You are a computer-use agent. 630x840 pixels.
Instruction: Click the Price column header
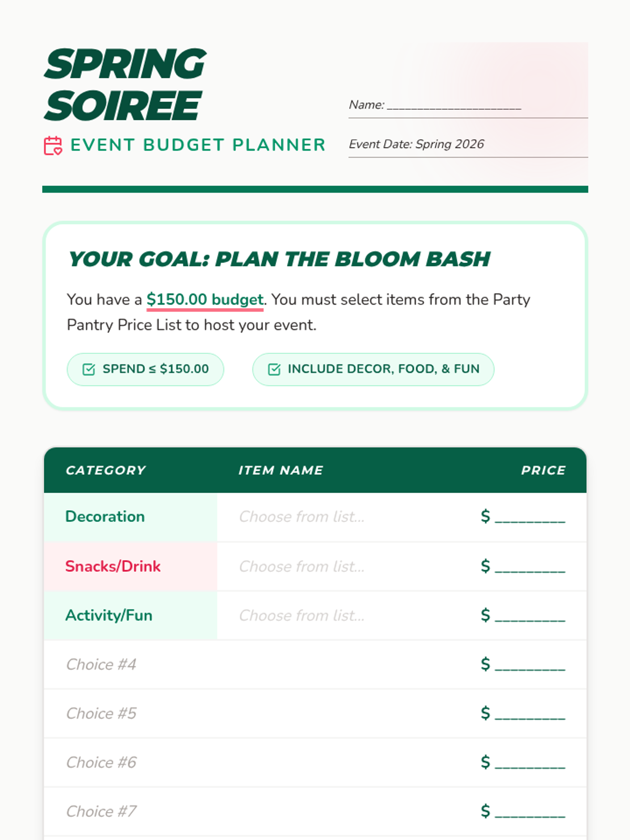click(543, 470)
